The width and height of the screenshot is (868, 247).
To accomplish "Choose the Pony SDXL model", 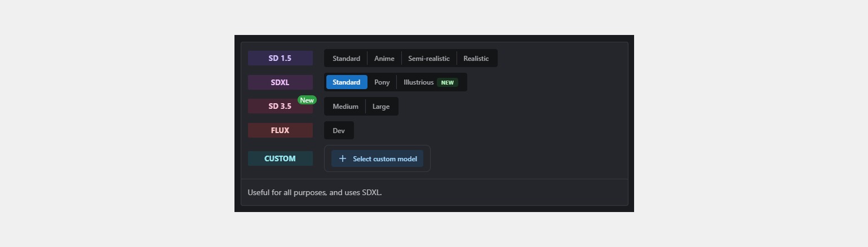I will (x=382, y=82).
